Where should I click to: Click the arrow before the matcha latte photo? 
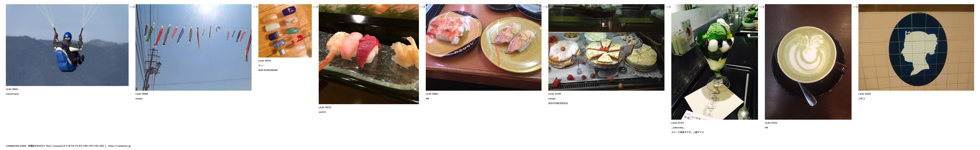coord(761,7)
